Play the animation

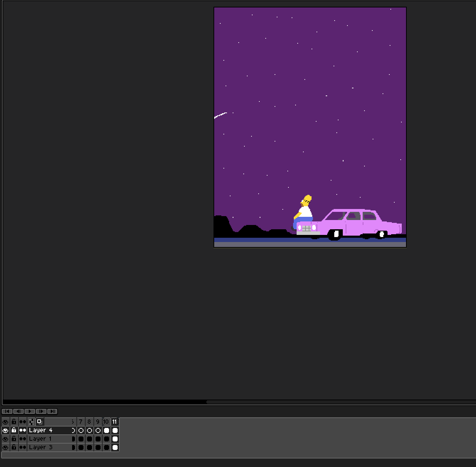point(30,411)
